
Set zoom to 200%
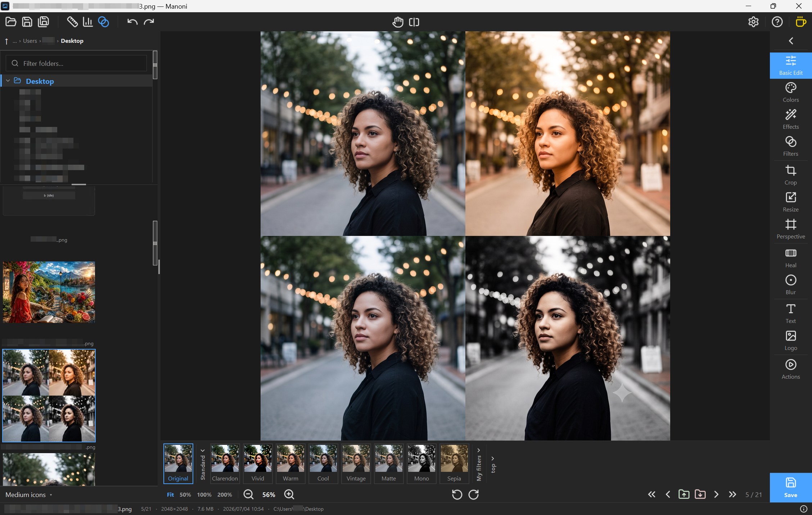tap(225, 495)
